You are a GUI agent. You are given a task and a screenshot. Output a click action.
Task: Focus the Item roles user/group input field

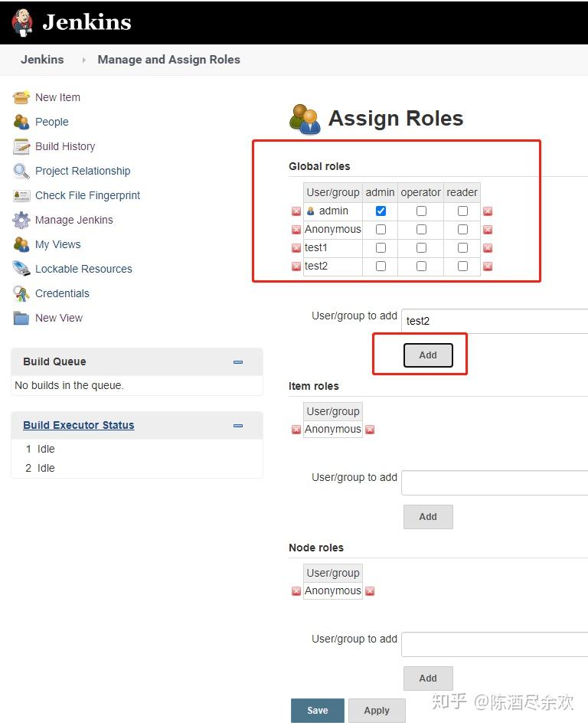point(495,482)
